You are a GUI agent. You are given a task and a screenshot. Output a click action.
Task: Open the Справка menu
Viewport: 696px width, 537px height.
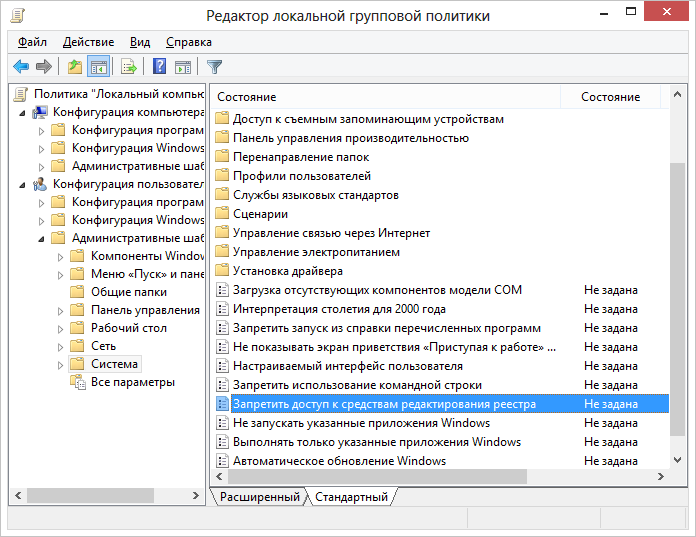tap(188, 42)
